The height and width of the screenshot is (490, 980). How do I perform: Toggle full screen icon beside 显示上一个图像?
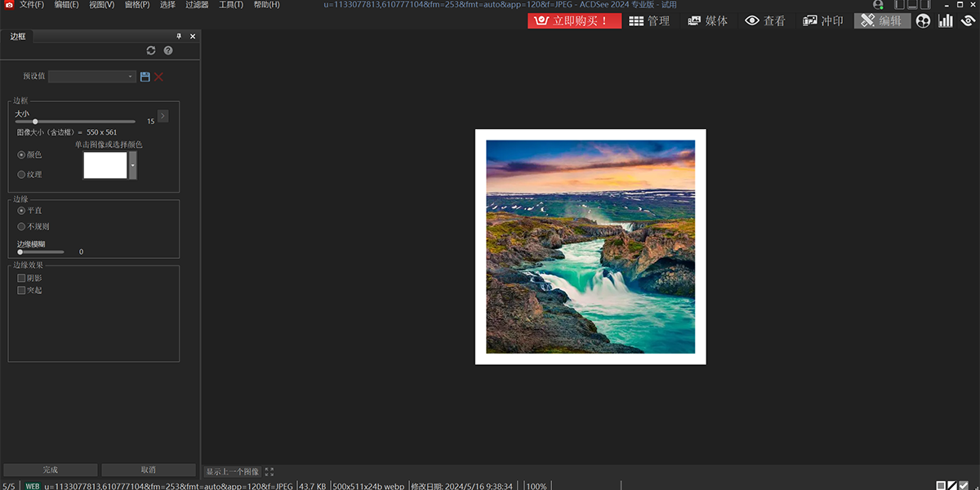pos(269,472)
